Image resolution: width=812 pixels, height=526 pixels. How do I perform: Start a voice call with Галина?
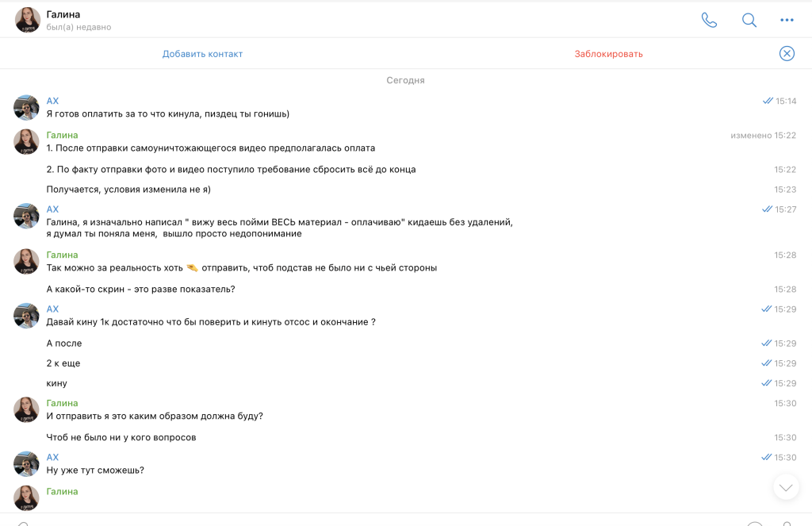coord(709,21)
